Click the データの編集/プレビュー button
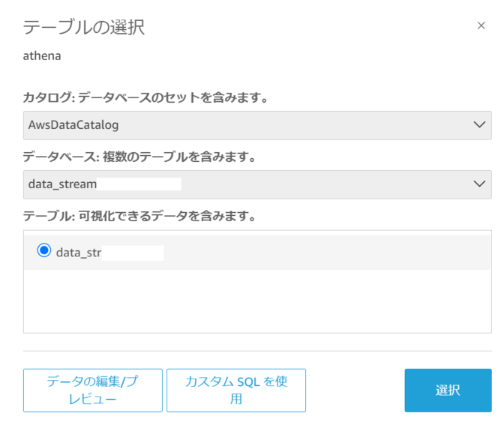This screenshot has height=425, width=504. point(92,390)
